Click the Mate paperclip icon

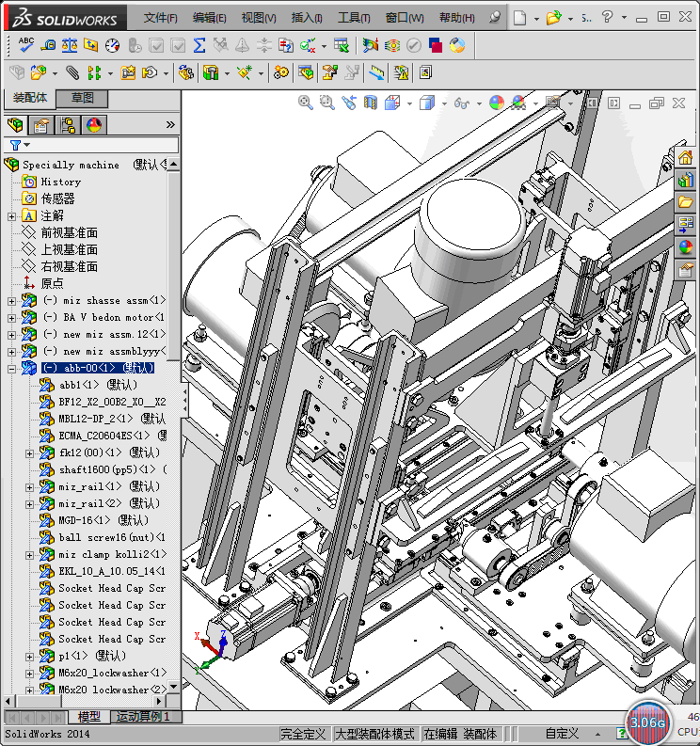(72, 72)
